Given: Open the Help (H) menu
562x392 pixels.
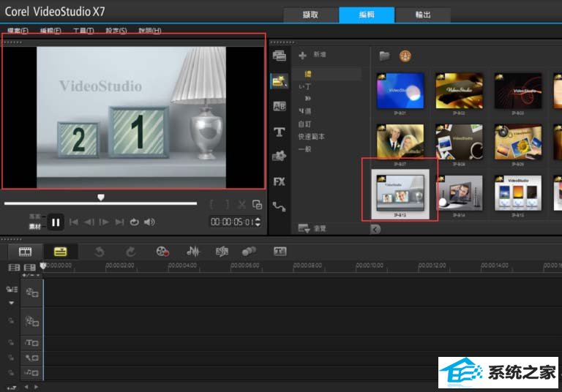Looking at the screenshot, I should click(150, 31).
